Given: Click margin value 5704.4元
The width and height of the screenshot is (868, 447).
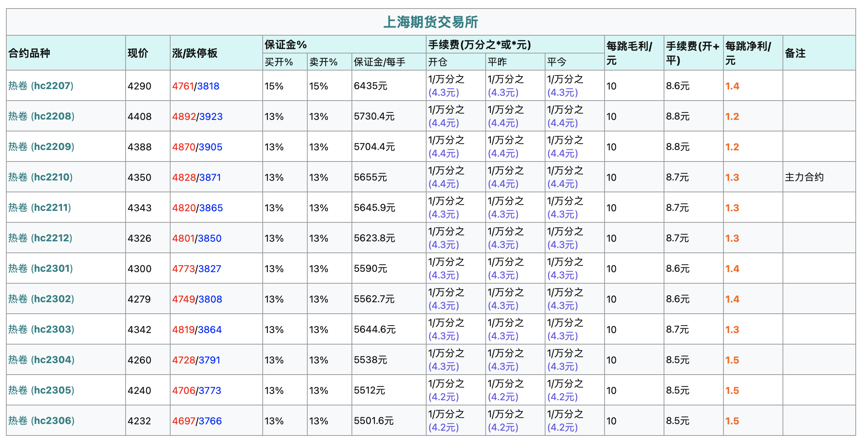Looking at the screenshot, I should [x=374, y=147].
